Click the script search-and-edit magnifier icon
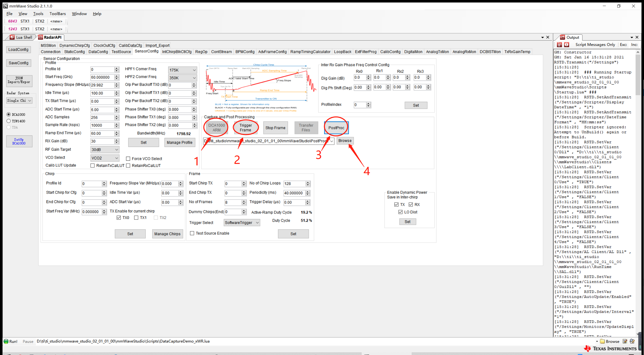Image resolution: width=644 pixels, height=355 pixels. pyautogui.click(x=632, y=341)
